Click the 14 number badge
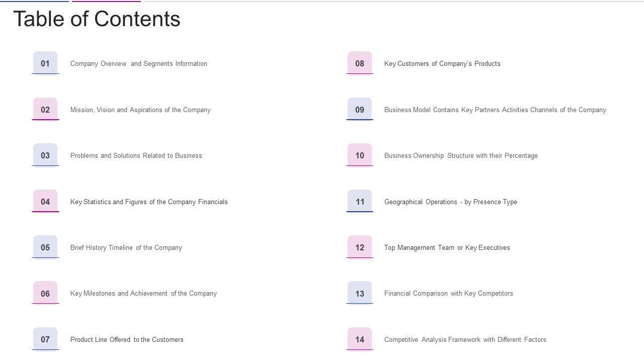Image resolution: width=644 pixels, height=362 pixels. [x=360, y=339]
